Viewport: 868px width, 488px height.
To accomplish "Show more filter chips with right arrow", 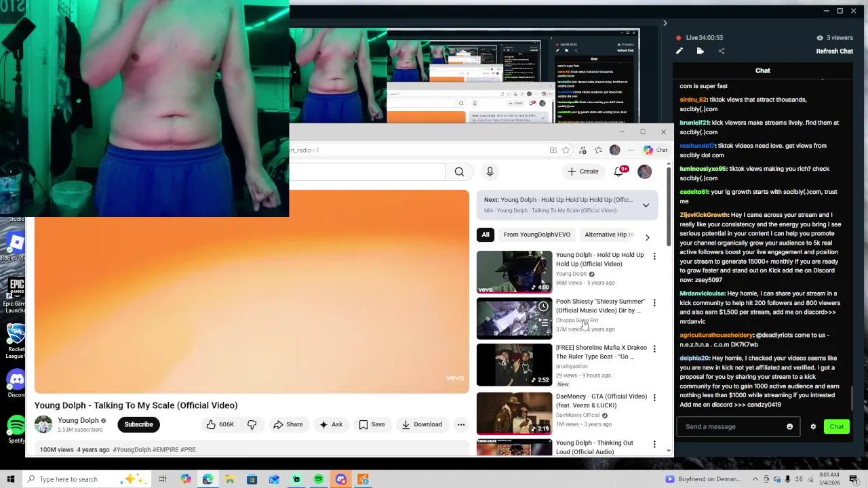I will click(647, 237).
